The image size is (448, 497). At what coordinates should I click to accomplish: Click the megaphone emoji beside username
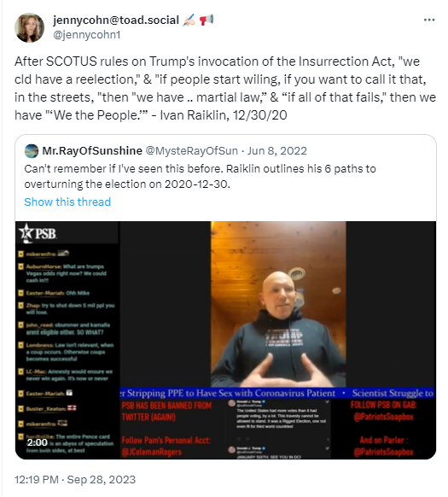207,20
